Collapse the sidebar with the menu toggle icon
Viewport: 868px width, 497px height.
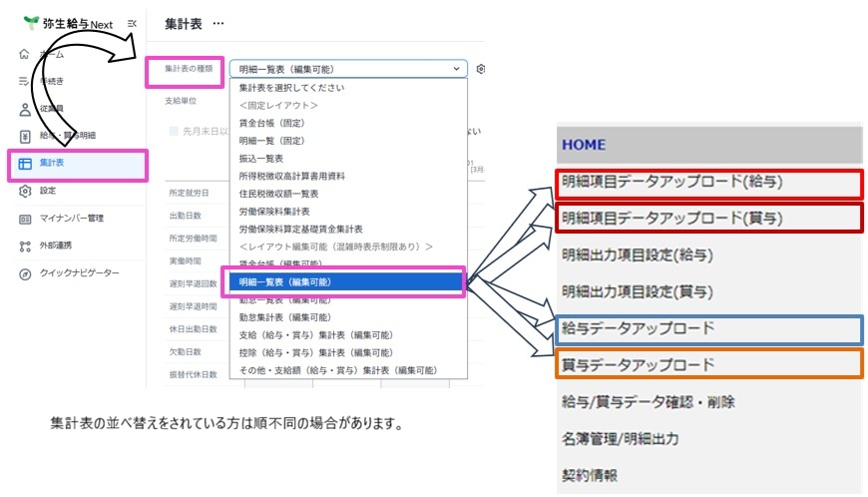132,23
